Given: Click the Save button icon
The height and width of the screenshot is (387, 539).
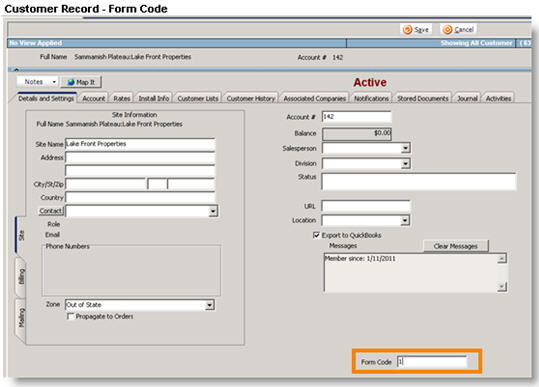Looking at the screenshot, I should [407, 30].
